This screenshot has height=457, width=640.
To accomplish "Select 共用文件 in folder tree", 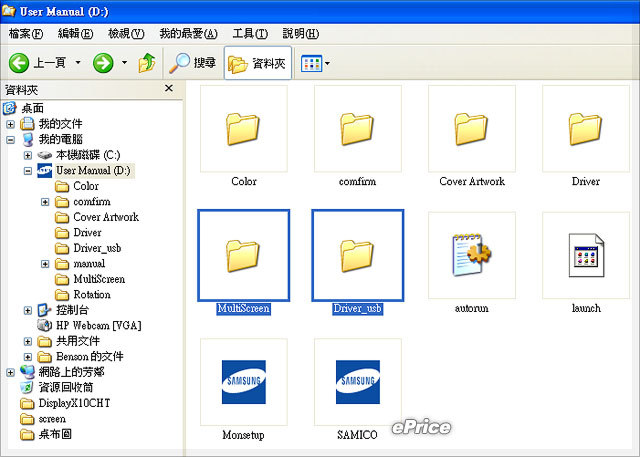I will (x=78, y=341).
